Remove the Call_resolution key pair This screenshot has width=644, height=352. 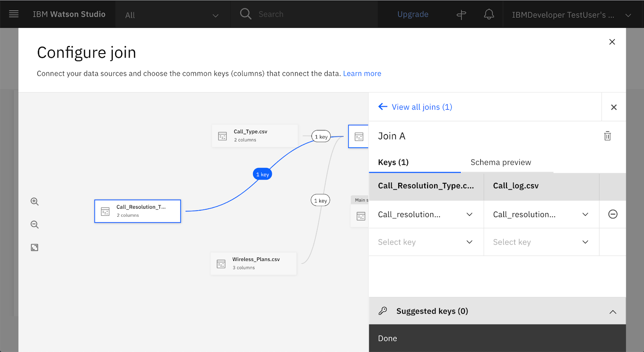point(613,214)
